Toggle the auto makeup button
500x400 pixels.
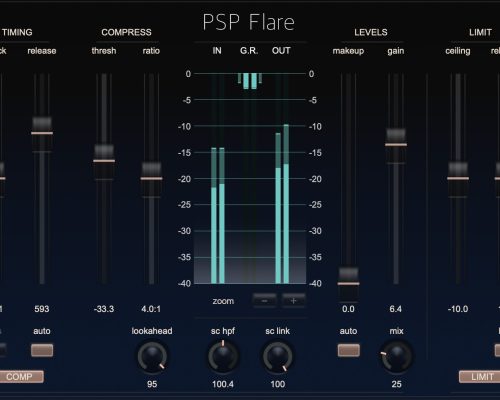348,350
